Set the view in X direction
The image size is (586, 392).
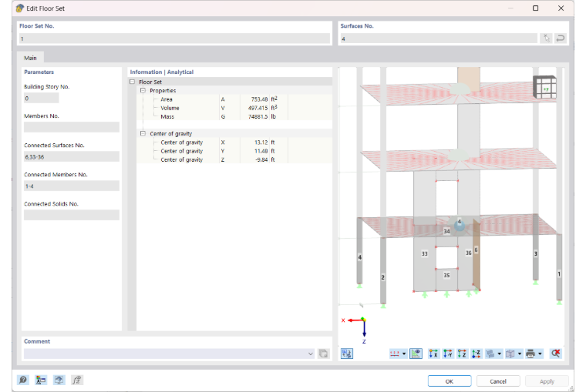[x=433, y=353]
